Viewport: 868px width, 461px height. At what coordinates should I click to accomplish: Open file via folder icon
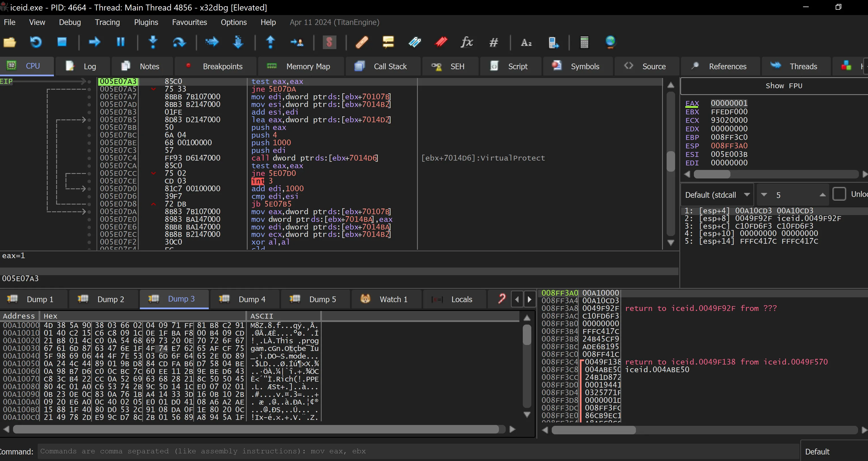click(9, 42)
